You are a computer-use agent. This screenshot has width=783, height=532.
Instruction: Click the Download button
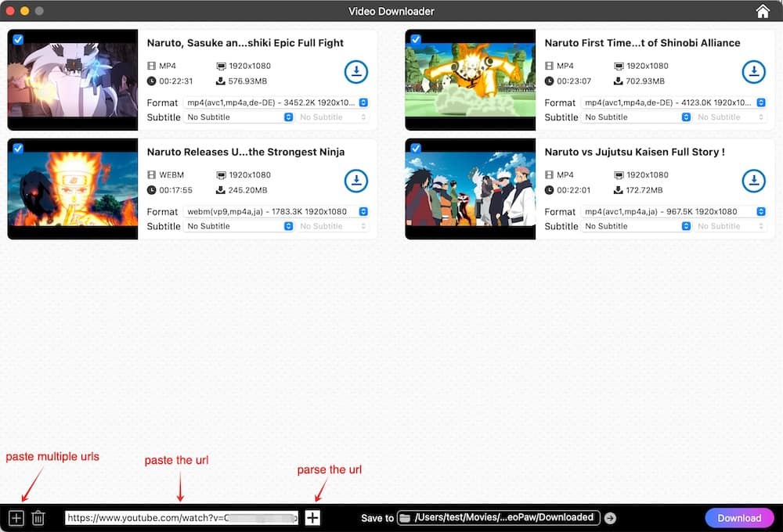tap(739, 517)
